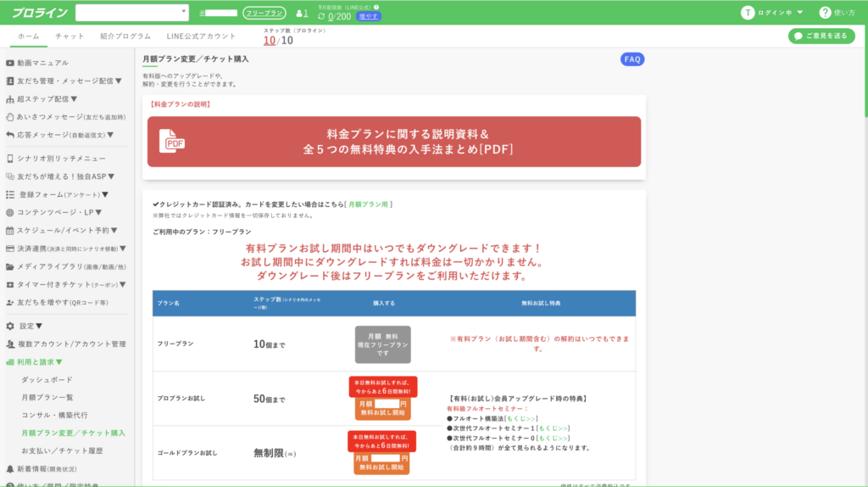Open the video manual sidebar icon

click(x=10, y=63)
